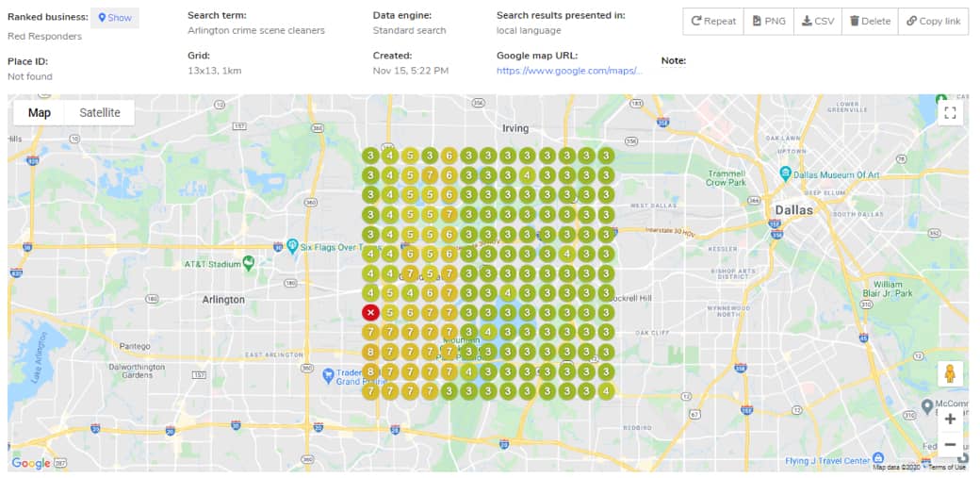Copy link to this report

coord(933,22)
